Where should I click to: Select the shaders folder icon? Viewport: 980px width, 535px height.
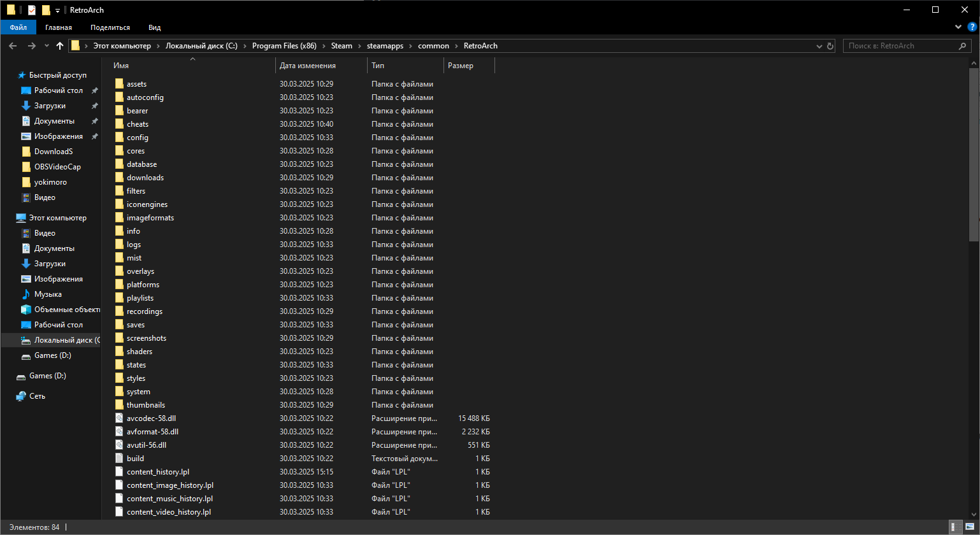(x=119, y=352)
